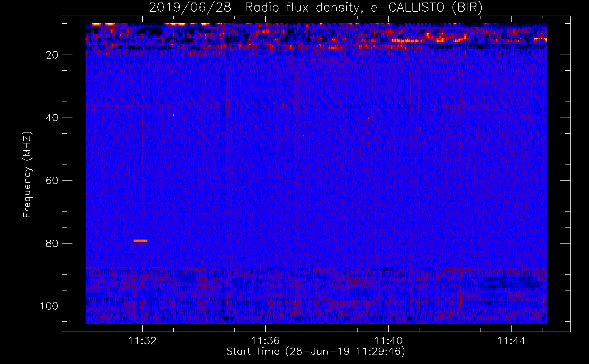589x364 pixels.
Task: Click the 11:36 time tick label
Action: [x=265, y=341]
